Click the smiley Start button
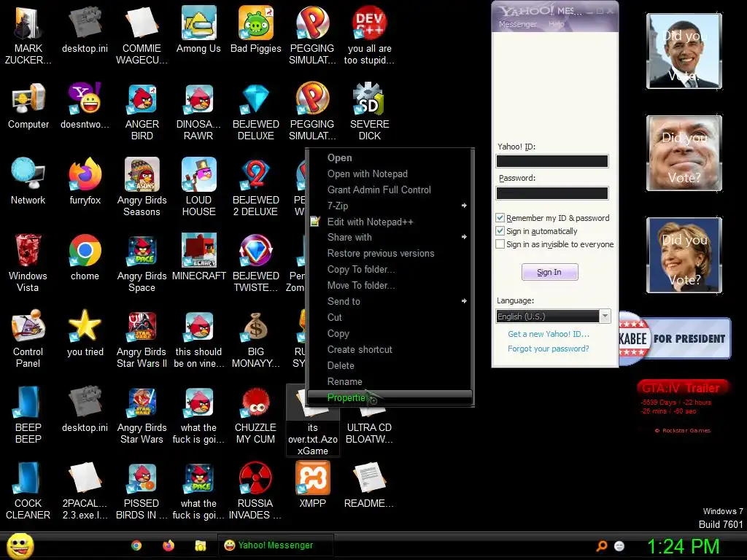 coord(20,546)
